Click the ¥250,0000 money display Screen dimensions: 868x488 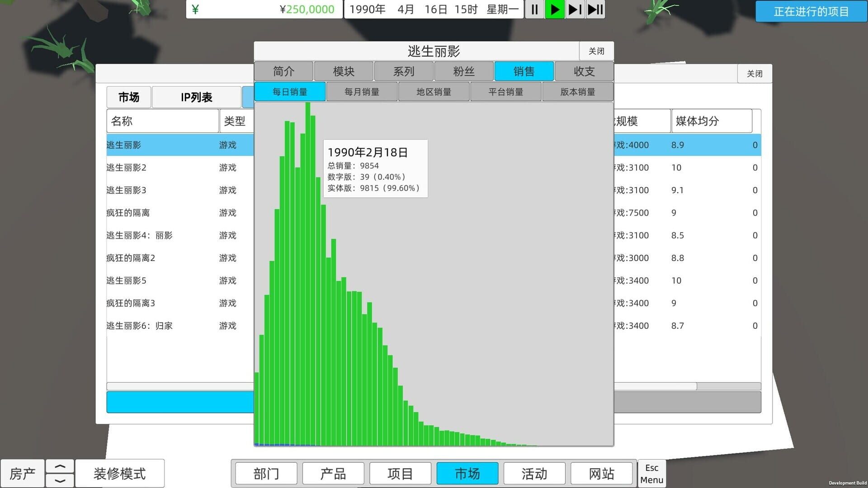(x=264, y=9)
